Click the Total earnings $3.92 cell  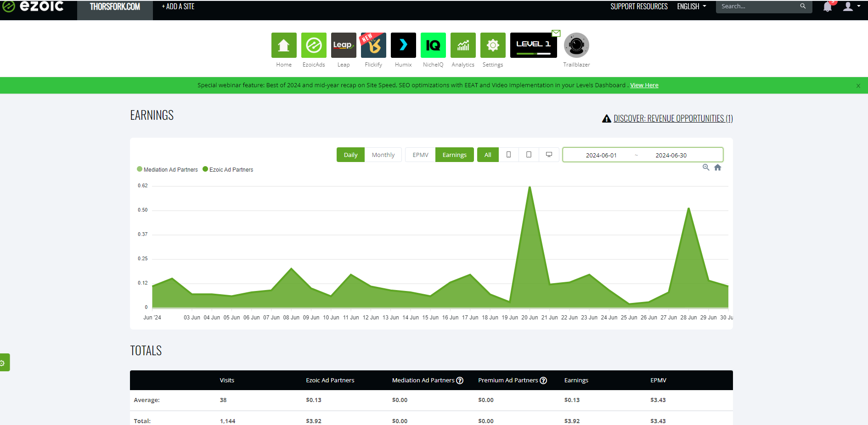tap(572, 421)
